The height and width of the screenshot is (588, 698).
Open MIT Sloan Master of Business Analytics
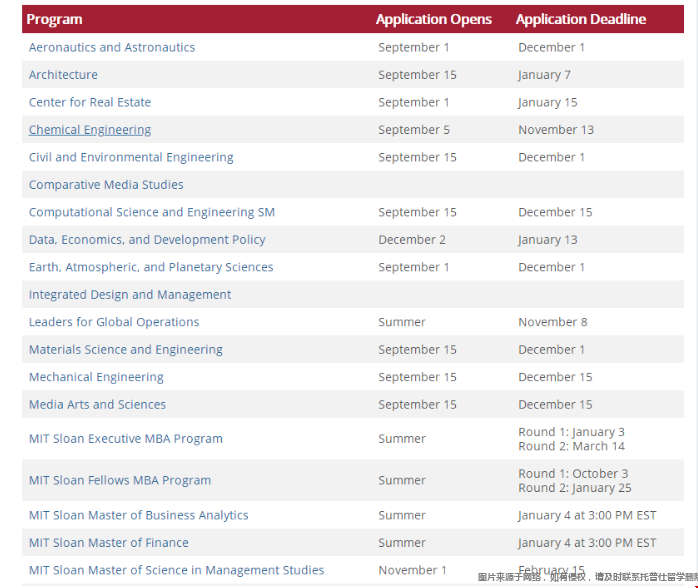pos(138,515)
